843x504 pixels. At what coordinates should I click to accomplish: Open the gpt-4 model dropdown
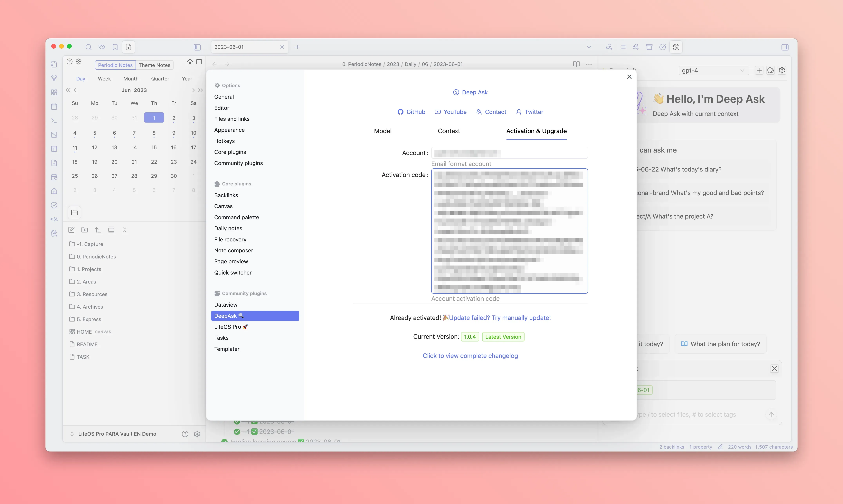[x=713, y=70]
